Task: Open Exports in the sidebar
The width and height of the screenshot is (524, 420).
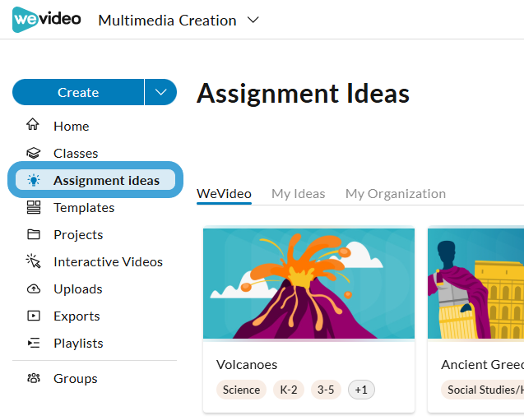Action: 77,316
